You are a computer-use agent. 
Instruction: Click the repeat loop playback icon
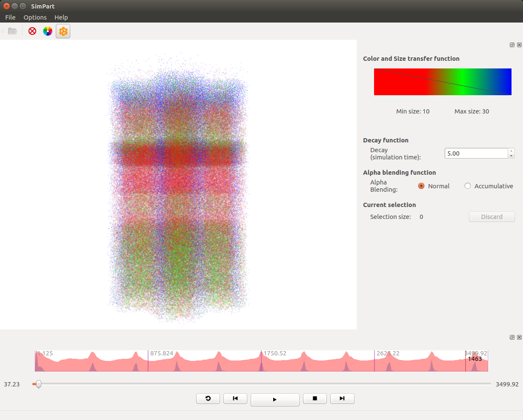(208, 398)
